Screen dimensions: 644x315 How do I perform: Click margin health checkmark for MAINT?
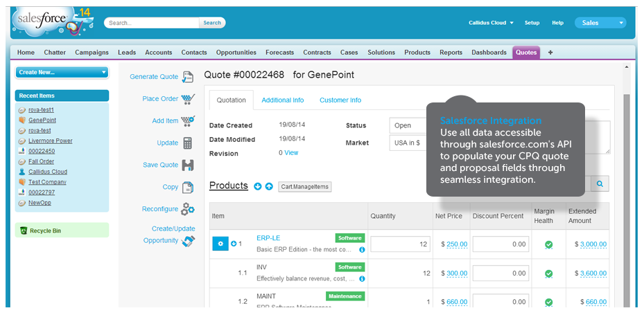[548, 302]
